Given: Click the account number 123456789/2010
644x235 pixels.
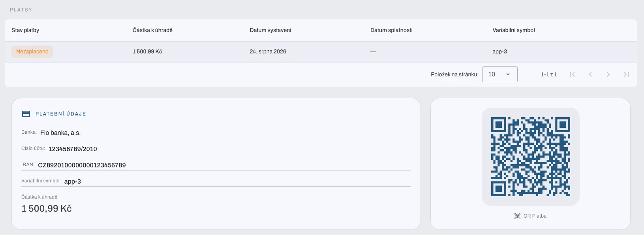Looking at the screenshot, I should pyautogui.click(x=73, y=149).
